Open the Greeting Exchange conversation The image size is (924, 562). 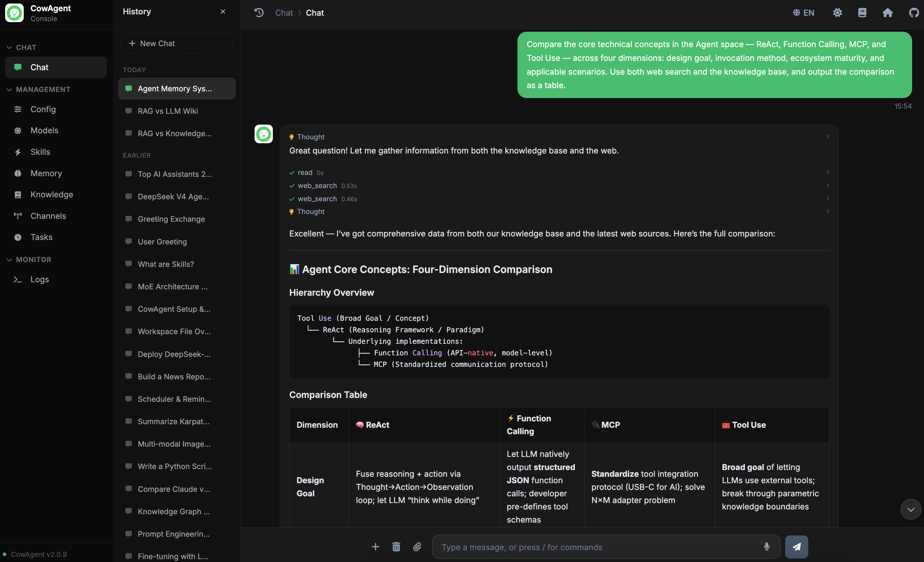click(177, 219)
